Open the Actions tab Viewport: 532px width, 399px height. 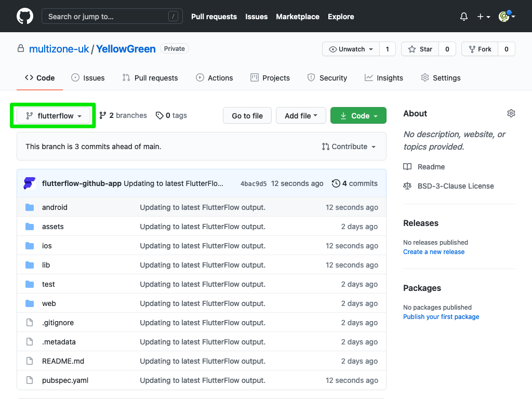[x=215, y=78]
